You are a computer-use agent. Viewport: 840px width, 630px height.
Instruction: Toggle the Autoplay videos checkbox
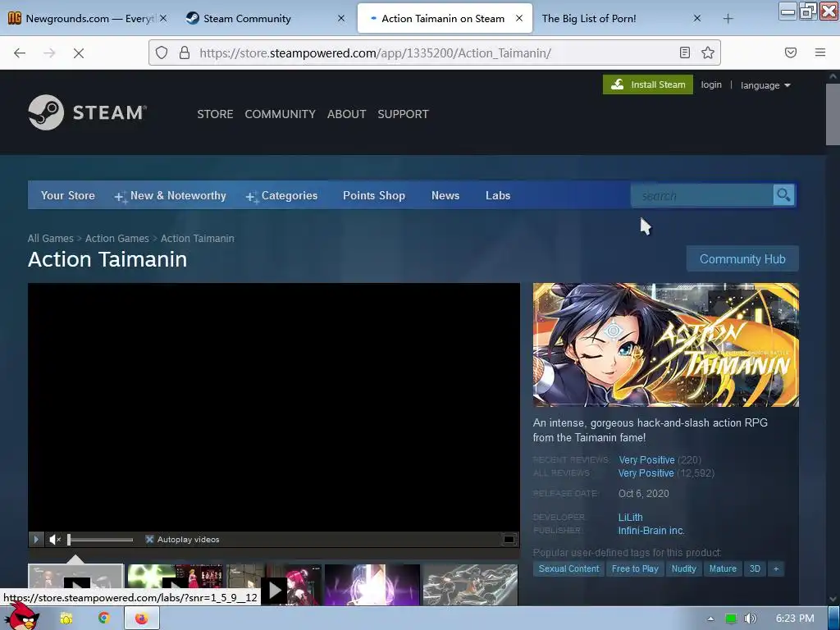pos(149,540)
